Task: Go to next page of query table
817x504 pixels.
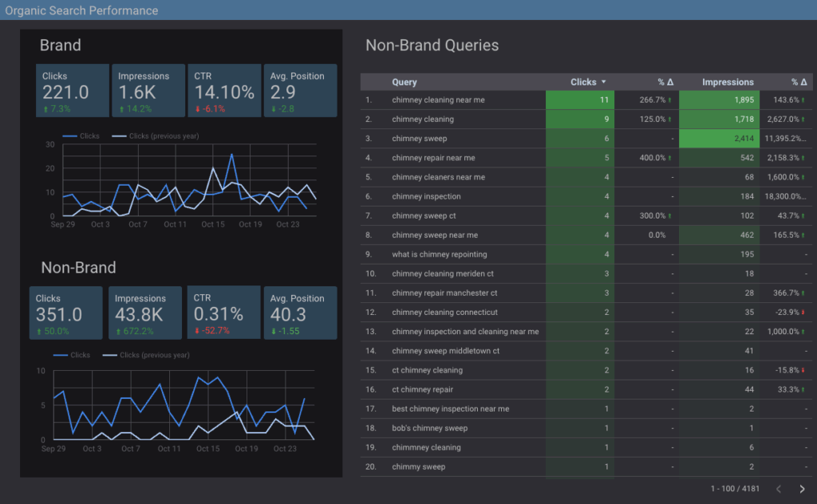Action: (802, 489)
